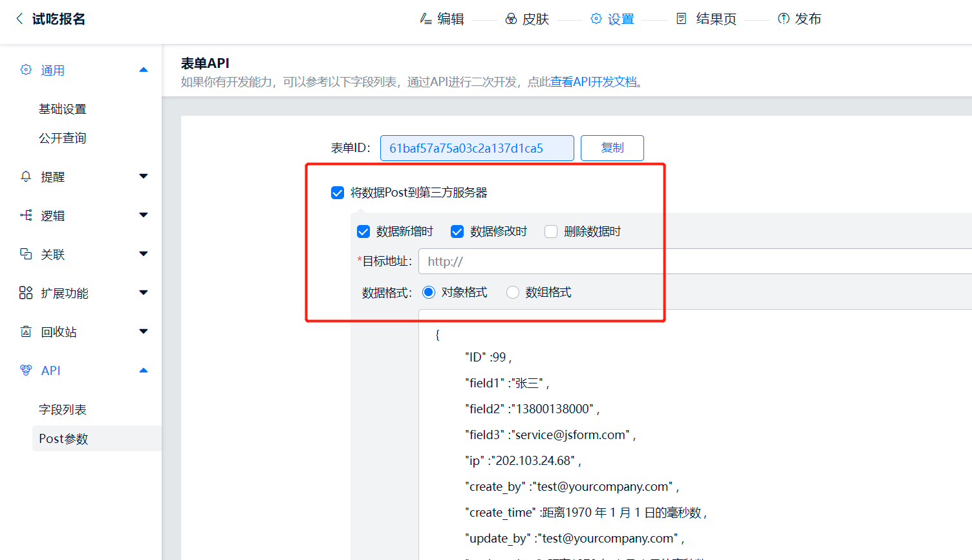Click the 逻辑 branch icon in sidebar

(26, 215)
